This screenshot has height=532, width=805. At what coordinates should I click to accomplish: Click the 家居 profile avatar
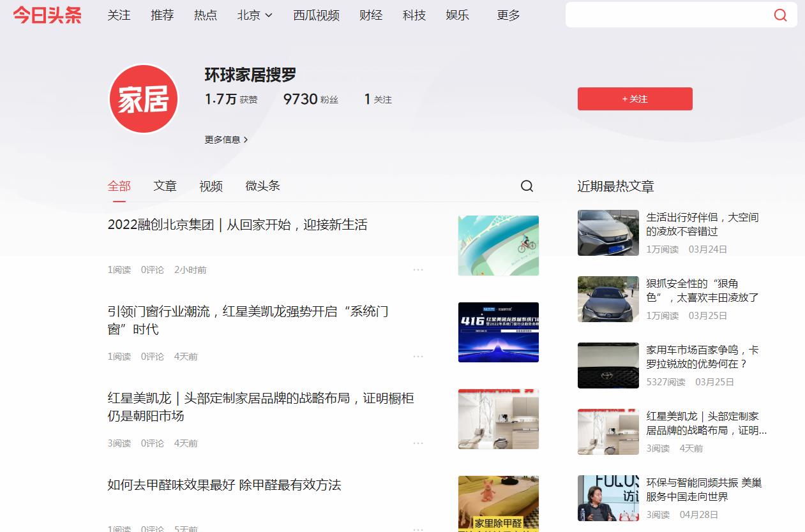[144, 99]
